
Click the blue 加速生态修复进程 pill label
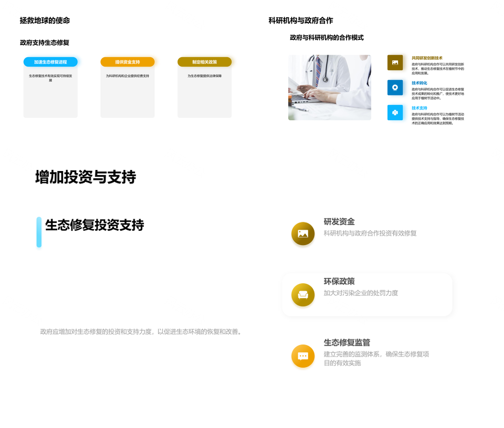tap(50, 62)
